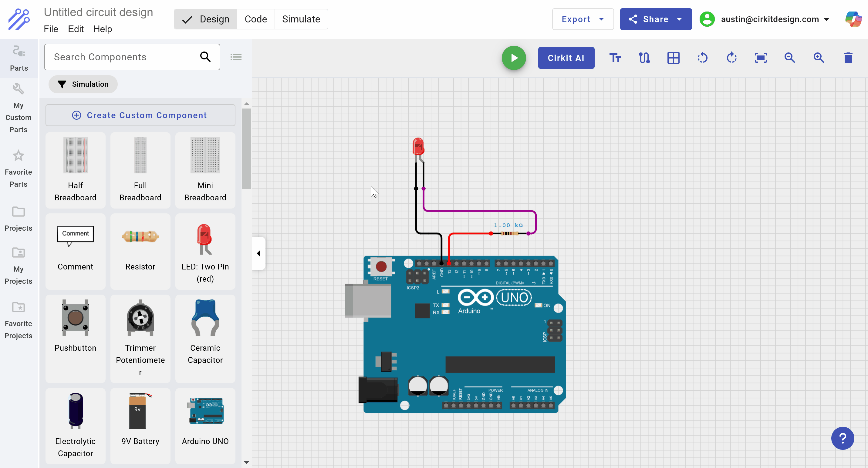
Task: Select the Mini Breadboard component
Action: pos(205,170)
